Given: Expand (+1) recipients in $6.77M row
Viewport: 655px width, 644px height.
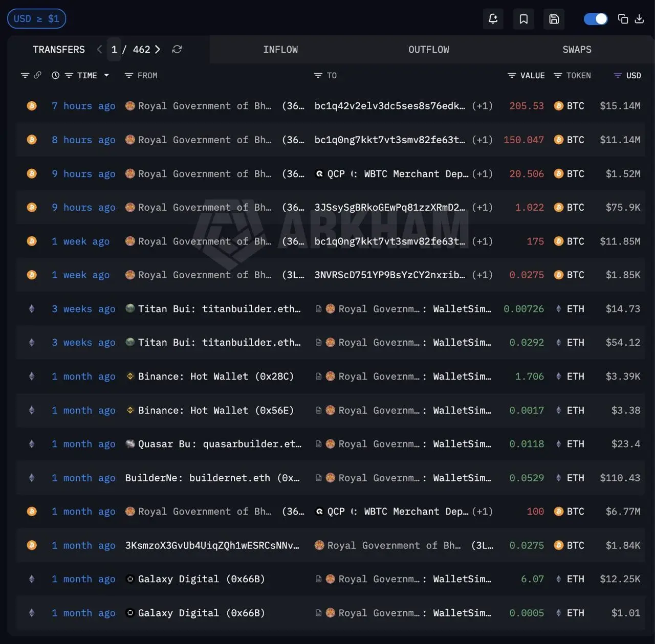Looking at the screenshot, I should coord(482,512).
